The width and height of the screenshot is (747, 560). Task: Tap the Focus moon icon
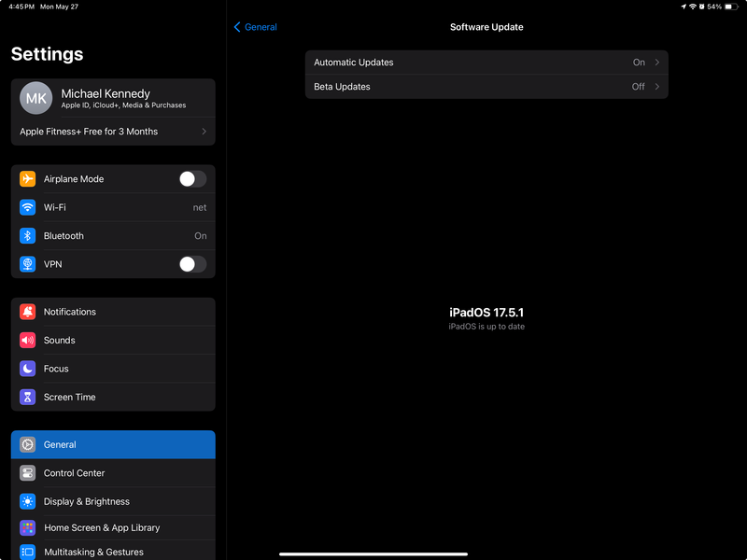click(x=28, y=369)
